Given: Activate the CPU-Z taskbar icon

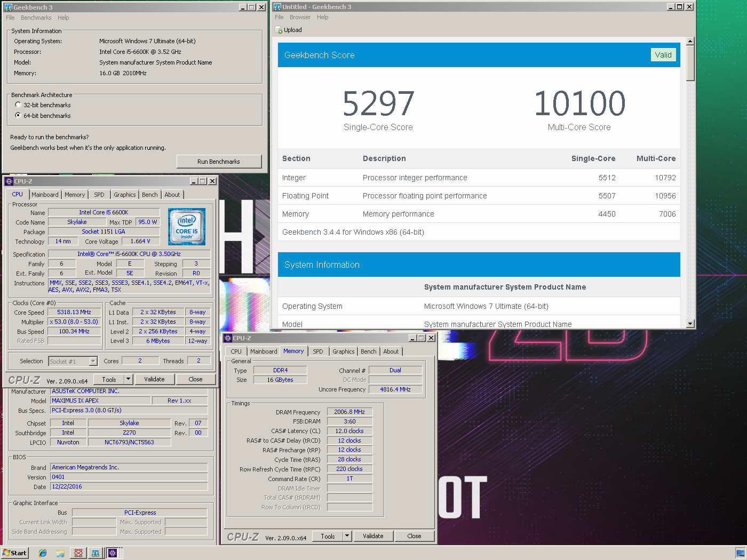Looking at the screenshot, I should pyautogui.click(x=113, y=553).
